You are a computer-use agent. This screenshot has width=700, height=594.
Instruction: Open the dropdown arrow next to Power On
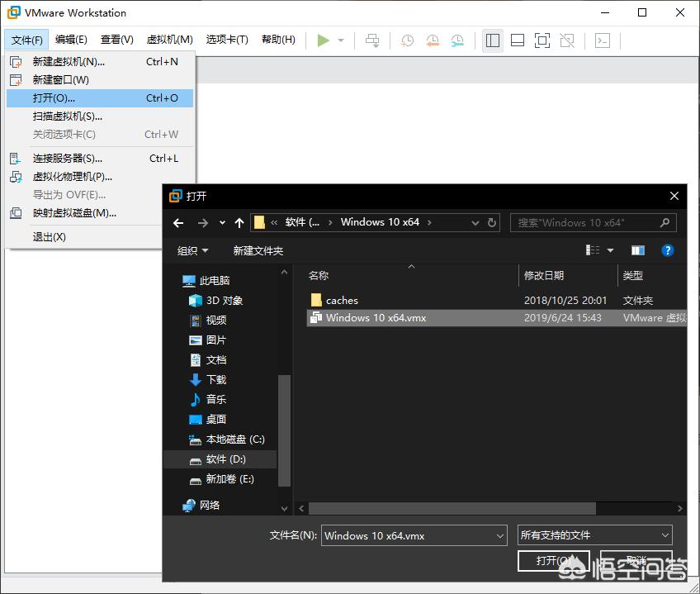[341, 40]
